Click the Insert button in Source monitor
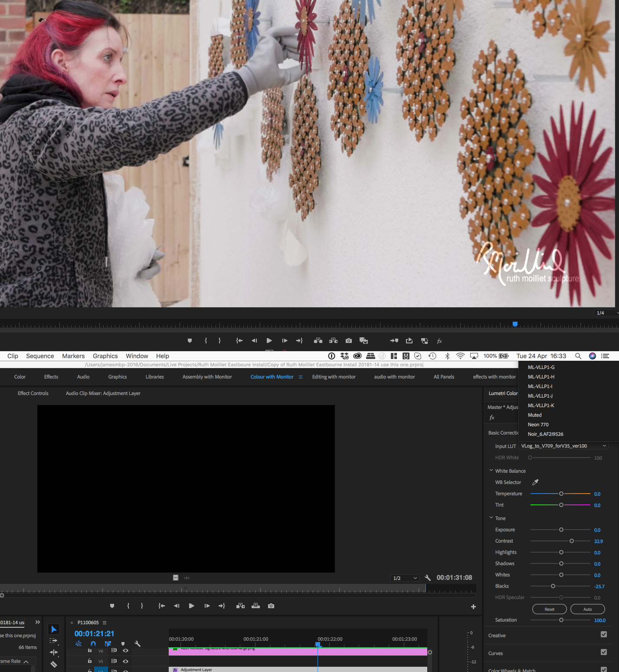619x672 pixels. point(240,606)
